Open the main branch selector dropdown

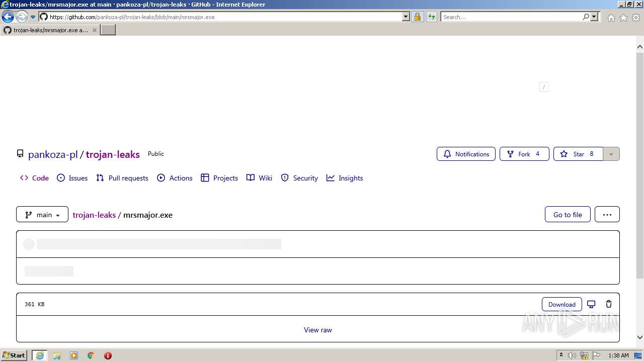pos(42,215)
